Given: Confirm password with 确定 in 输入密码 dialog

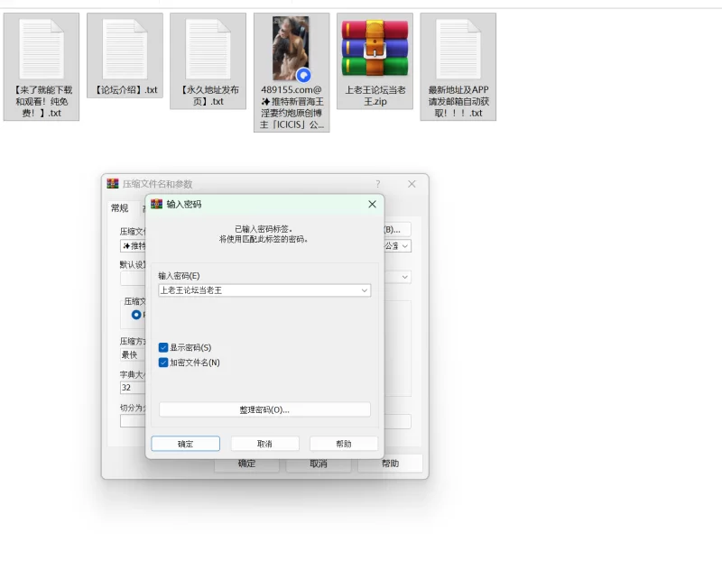Looking at the screenshot, I should (186, 444).
